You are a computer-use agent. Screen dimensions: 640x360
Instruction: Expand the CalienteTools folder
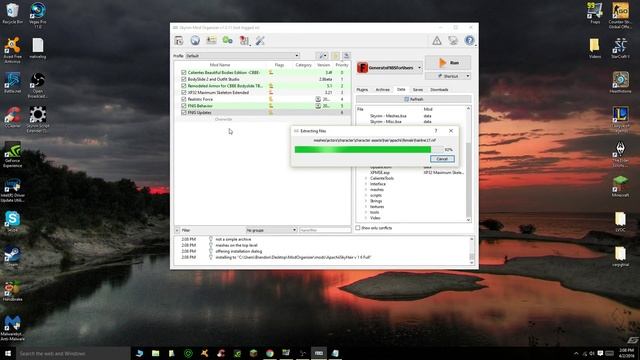pyautogui.click(x=366, y=178)
